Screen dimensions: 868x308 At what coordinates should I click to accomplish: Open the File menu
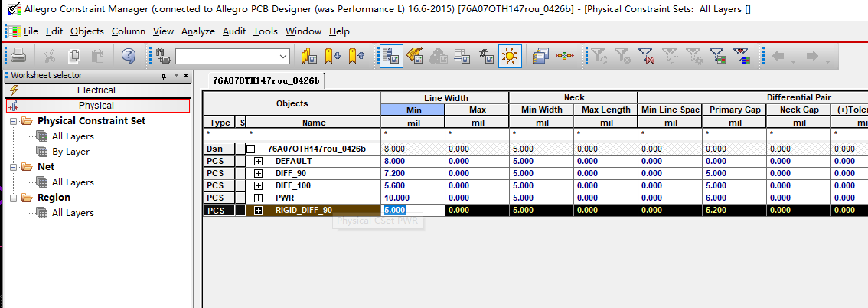[x=31, y=31]
